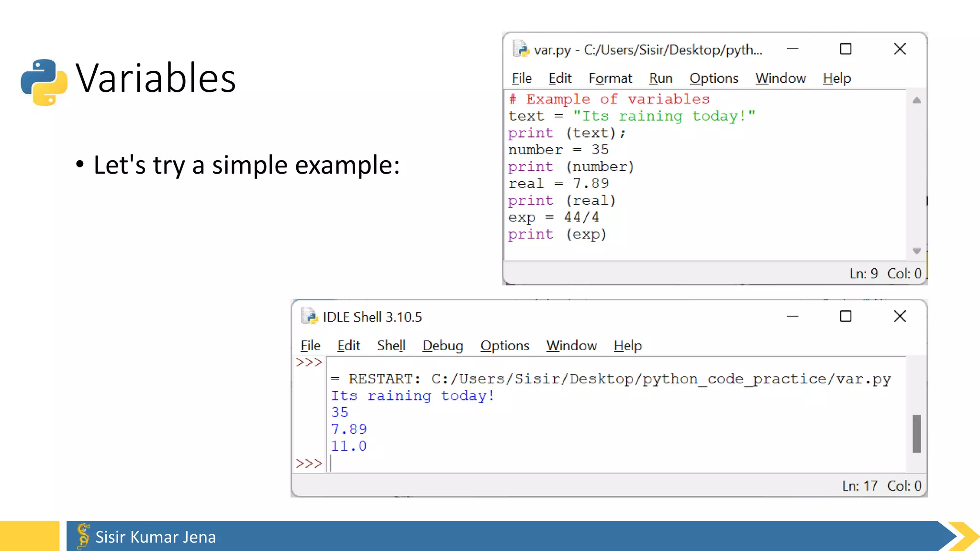980x551 pixels.
Task: Open the Run menu in var.py editor
Action: click(660, 78)
